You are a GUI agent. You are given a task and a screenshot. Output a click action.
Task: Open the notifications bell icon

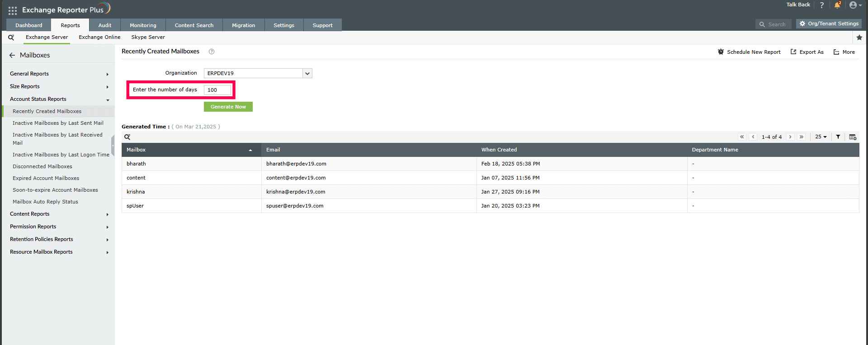[837, 5]
